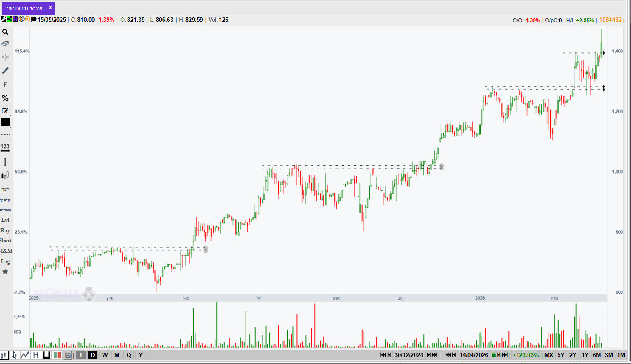Select the yearly 'Y' timeframe
This screenshot has width=631, height=364.
click(x=140, y=355)
